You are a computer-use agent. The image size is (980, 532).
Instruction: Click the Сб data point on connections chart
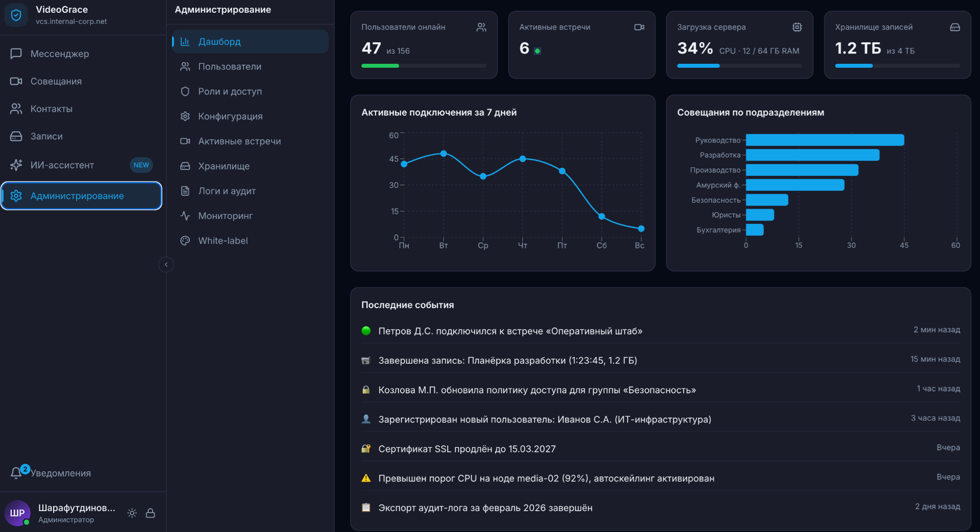(x=602, y=216)
